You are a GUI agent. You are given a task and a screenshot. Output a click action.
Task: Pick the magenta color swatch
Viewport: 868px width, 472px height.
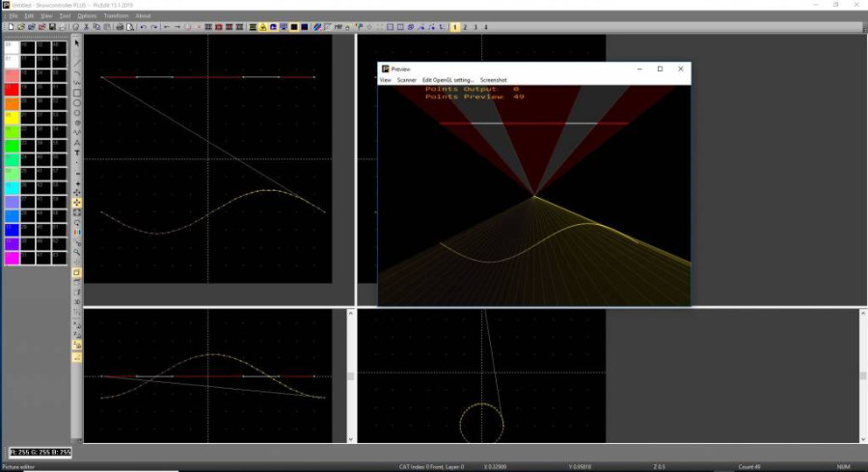click(x=12, y=258)
